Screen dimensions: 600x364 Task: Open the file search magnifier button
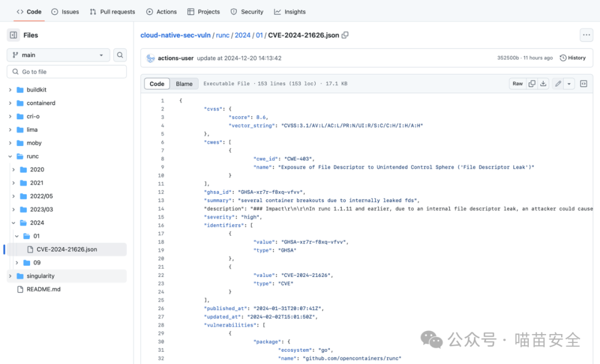(120, 55)
